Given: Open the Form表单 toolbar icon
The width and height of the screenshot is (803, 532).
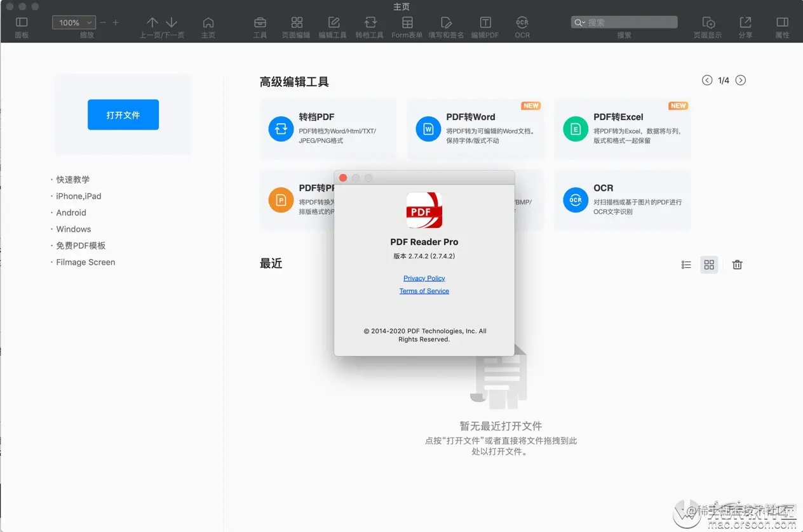Looking at the screenshot, I should (x=407, y=22).
